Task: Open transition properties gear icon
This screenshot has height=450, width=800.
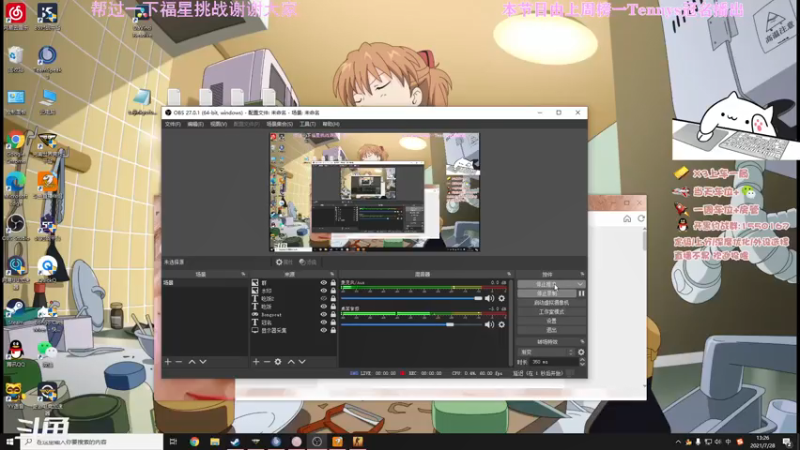Action: [581, 352]
